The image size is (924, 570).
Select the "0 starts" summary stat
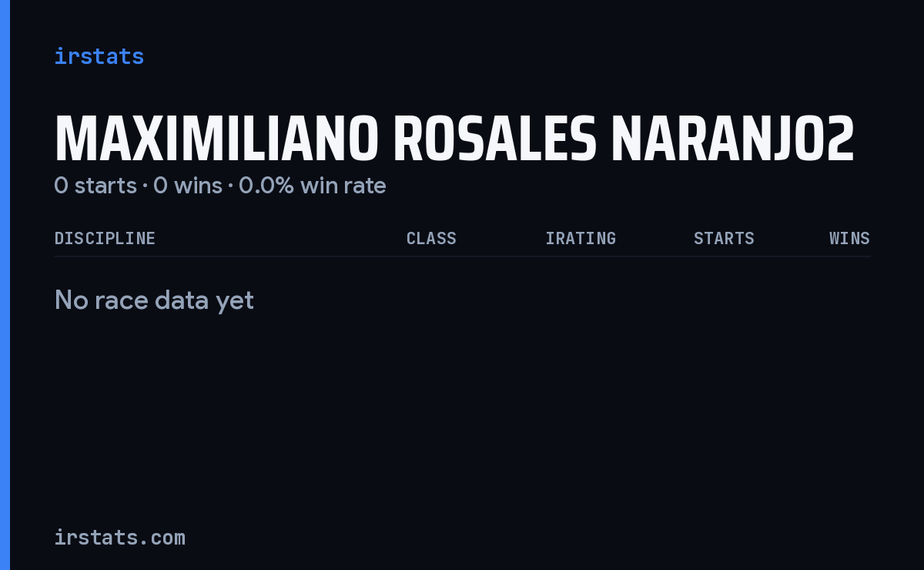coord(95,186)
